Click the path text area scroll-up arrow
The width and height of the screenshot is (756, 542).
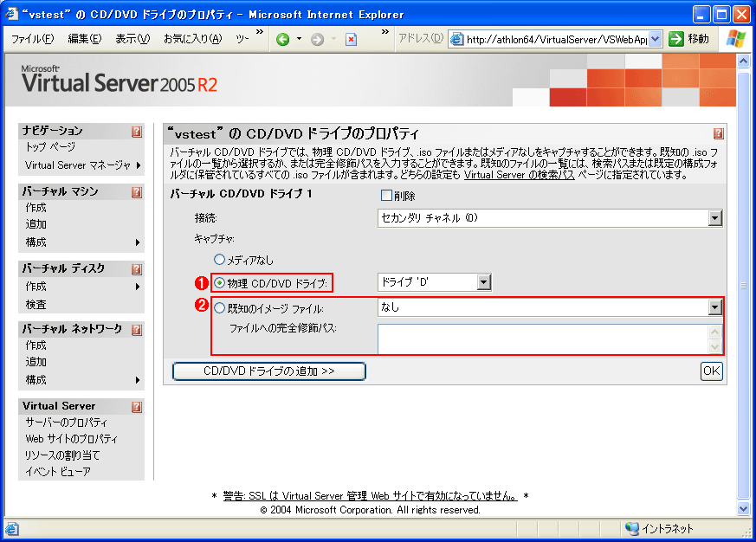tap(715, 332)
